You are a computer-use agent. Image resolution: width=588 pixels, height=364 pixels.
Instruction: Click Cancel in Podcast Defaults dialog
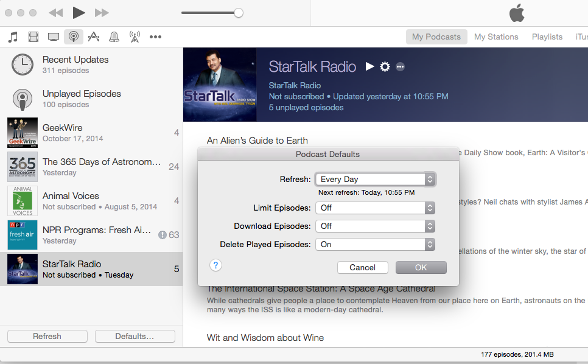point(363,268)
